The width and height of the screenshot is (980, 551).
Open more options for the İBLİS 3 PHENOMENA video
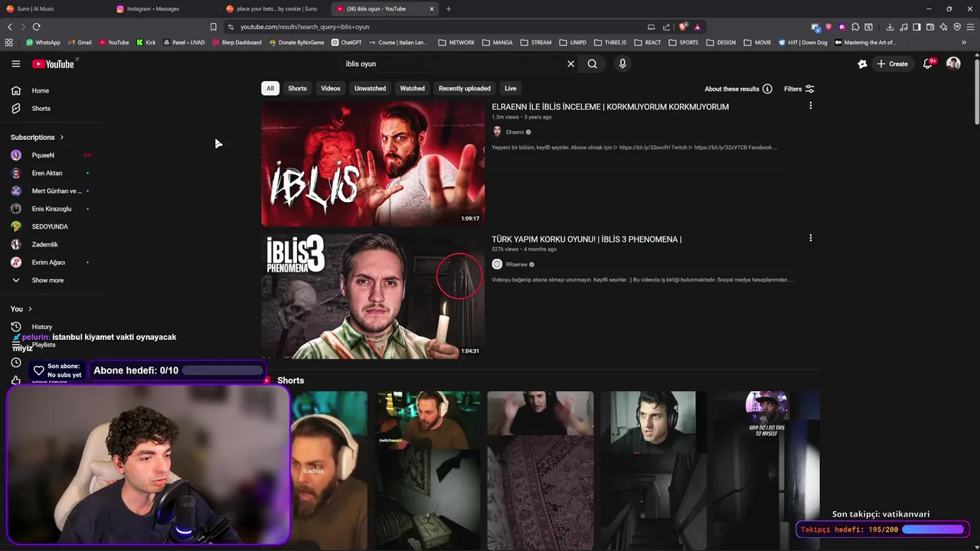point(811,238)
